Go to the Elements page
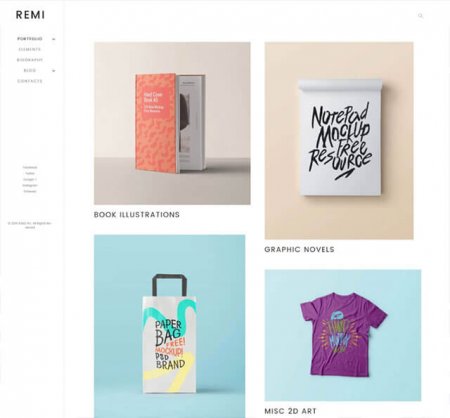 click(30, 49)
